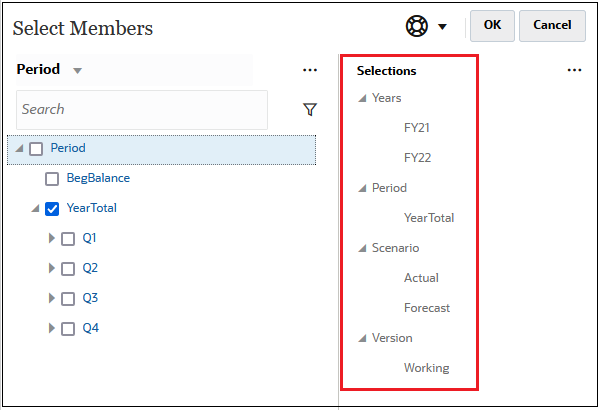Expand the Q2 tree node
Screen dimensions: 601x410
(x=52, y=269)
